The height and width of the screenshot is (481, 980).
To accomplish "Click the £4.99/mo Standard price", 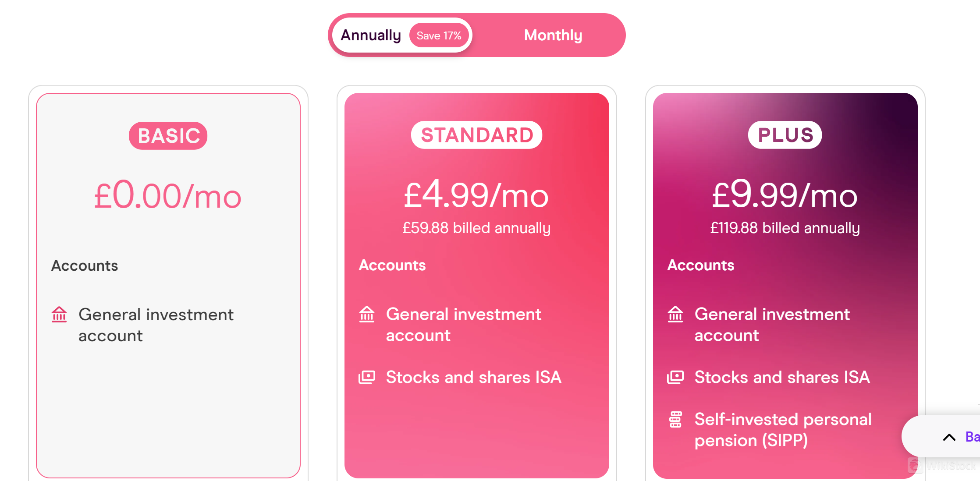I will [x=476, y=195].
